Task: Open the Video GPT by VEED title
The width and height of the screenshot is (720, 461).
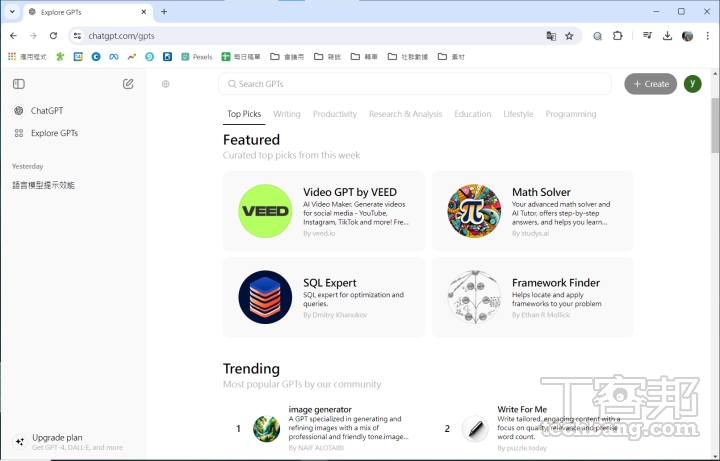Action: 350,192
